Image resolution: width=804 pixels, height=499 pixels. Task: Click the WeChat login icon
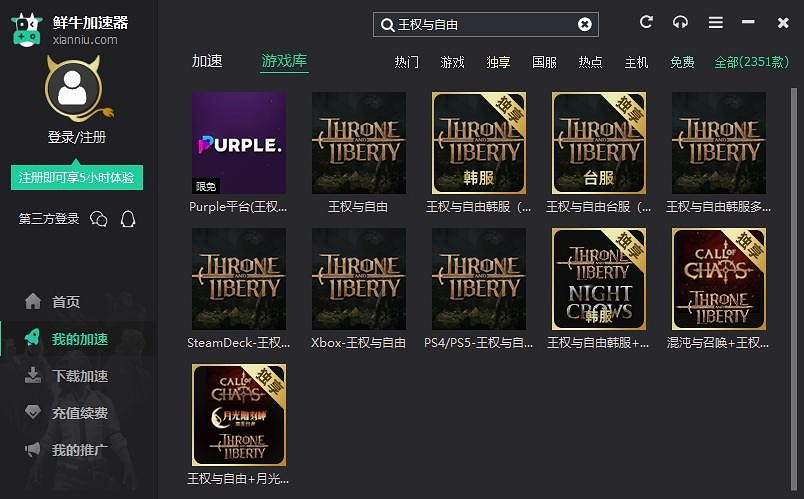[98, 219]
